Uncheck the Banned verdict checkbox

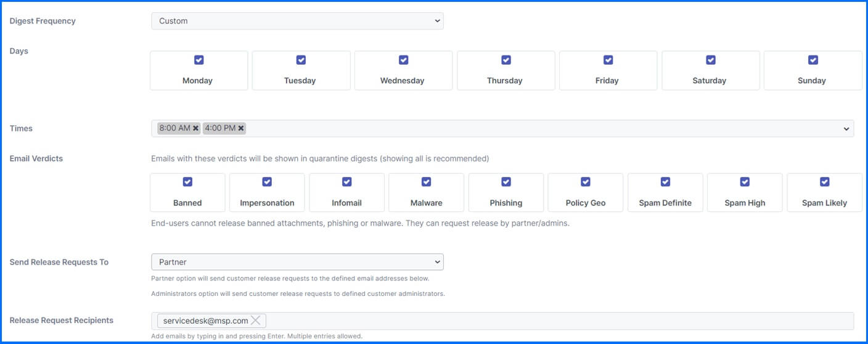point(187,182)
